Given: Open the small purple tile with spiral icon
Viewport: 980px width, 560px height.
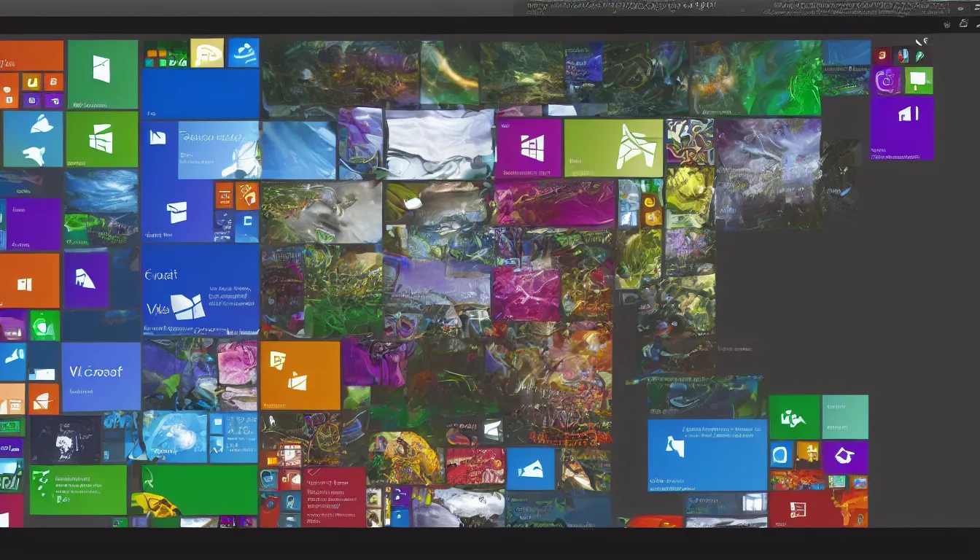Looking at the screenshot, I should 887,80.
